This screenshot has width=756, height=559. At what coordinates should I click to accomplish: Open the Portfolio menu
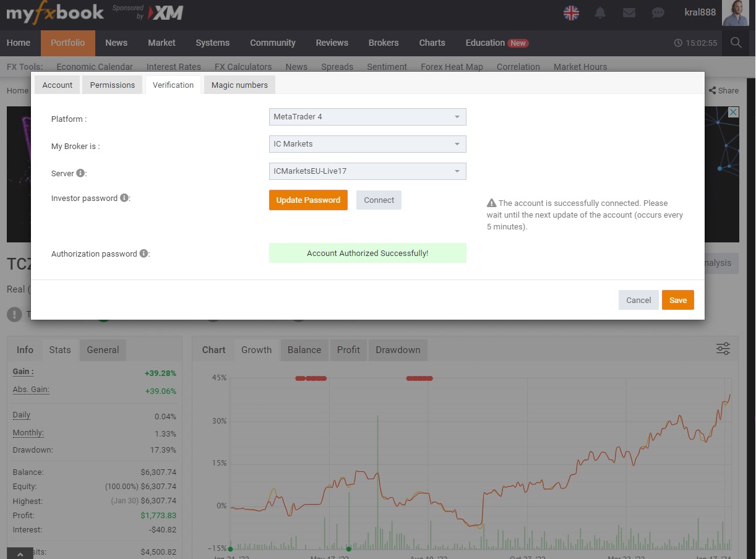click(68, 43)
